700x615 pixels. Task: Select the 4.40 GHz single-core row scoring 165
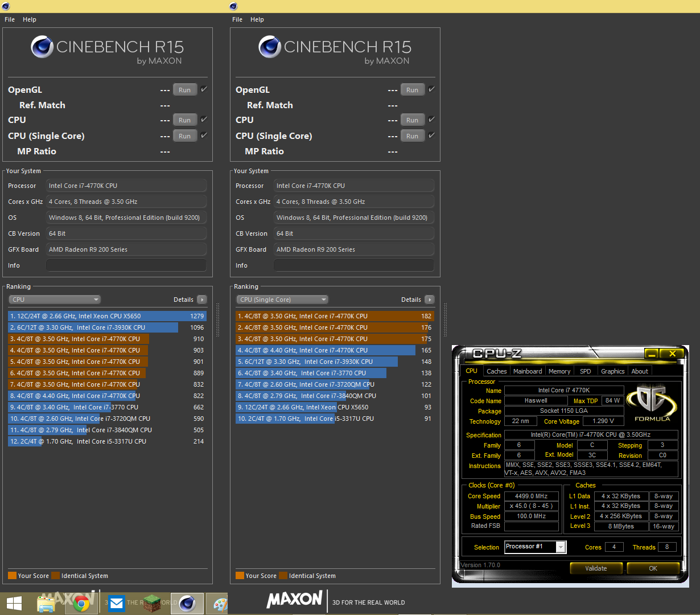(x=335, y=350)
